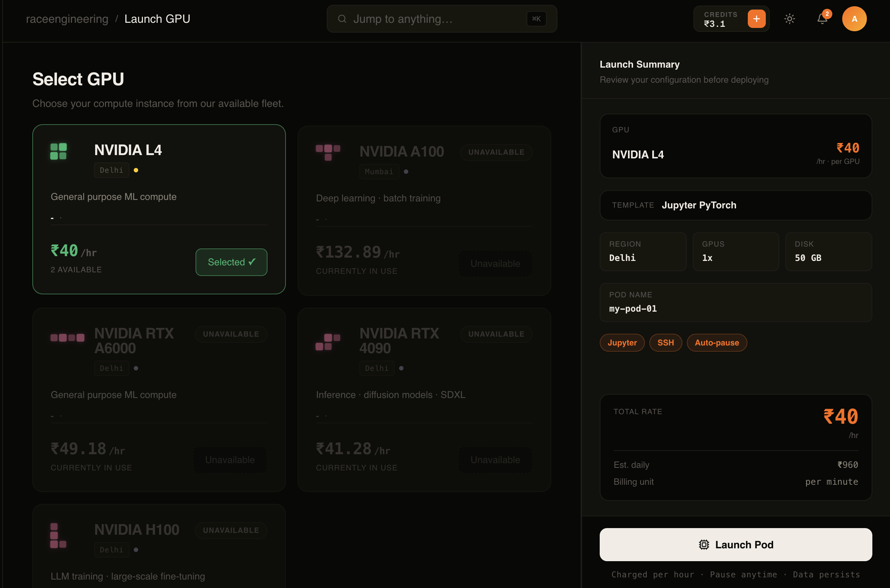The height and width of the screenshot is (588, 890).
Task: Click the Total Rate ₹40 amount
Action: [840, 417]
